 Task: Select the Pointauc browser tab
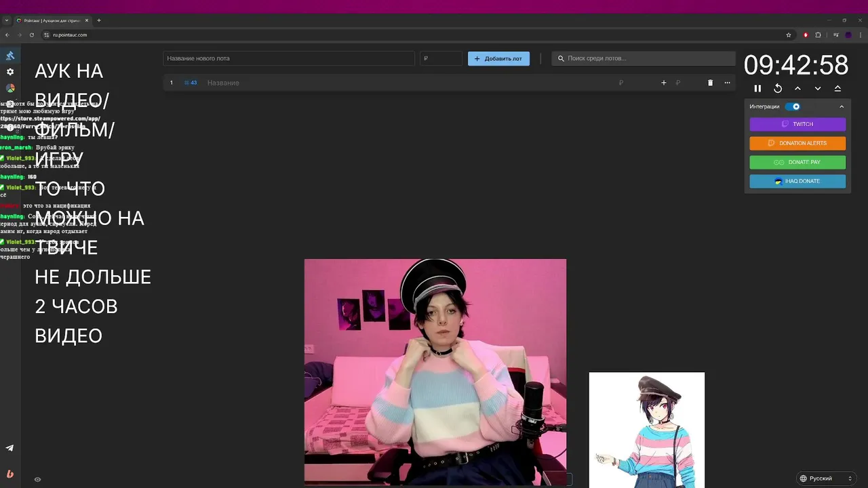52,20
